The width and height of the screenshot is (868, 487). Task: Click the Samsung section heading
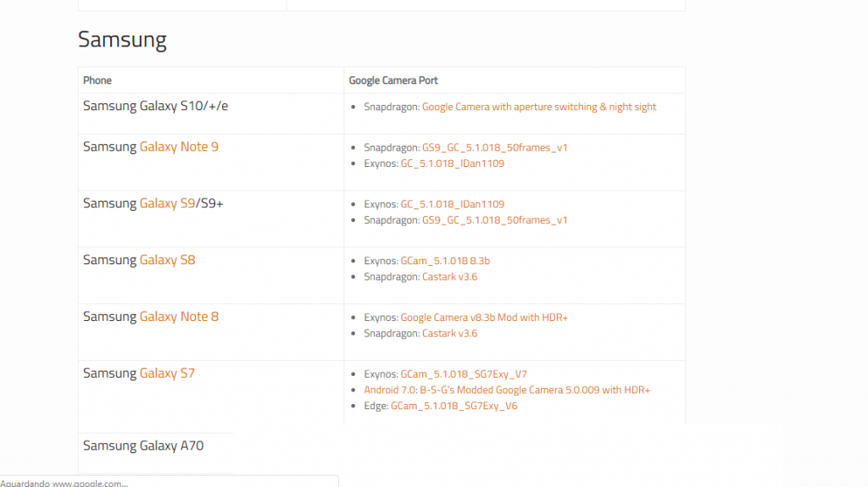coord(122,40)
